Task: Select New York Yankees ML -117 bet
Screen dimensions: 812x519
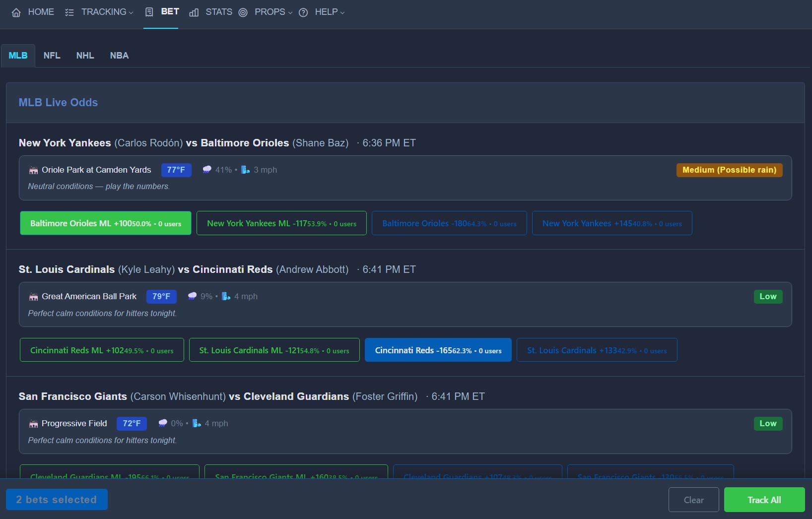Action: pos(281,223)
